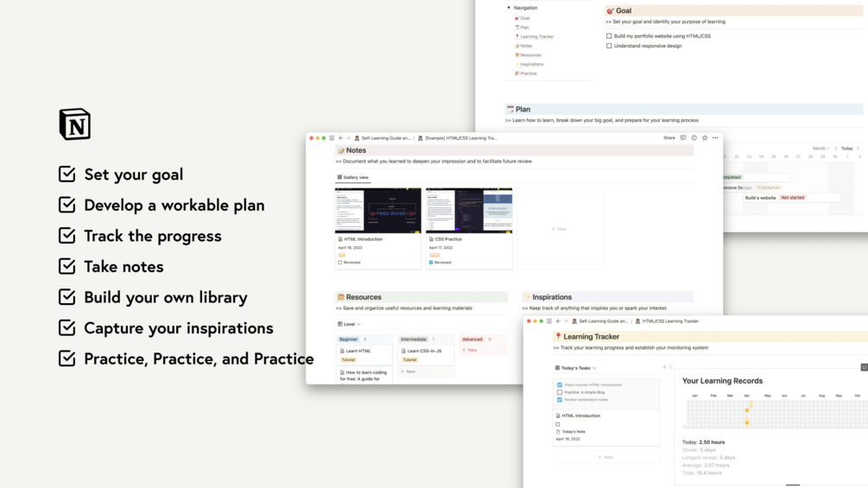This screenshot has height=488, width=868.
Task: Click the page icon next to CSS Practice card
Action: (x=431, y=239)
